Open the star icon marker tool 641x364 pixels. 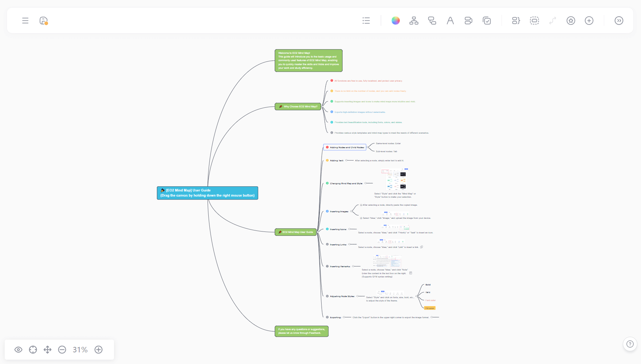[x=571, y=21]
